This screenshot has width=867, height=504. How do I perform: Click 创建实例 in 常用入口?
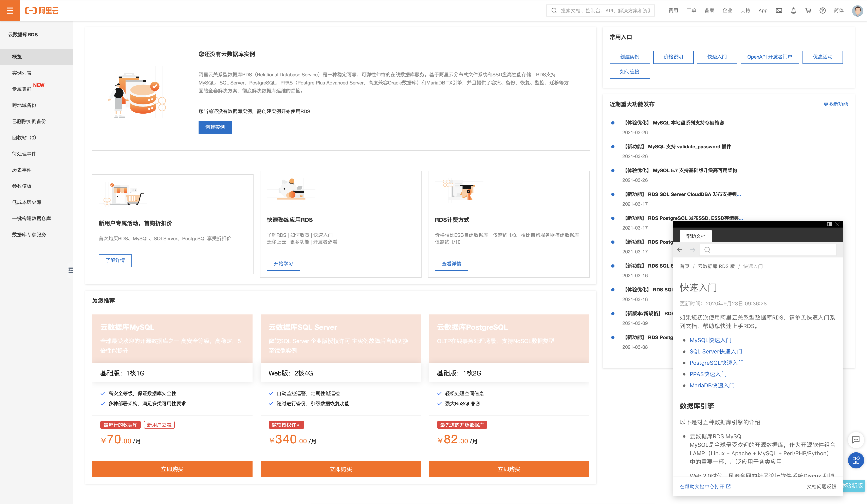click(630, 57)
